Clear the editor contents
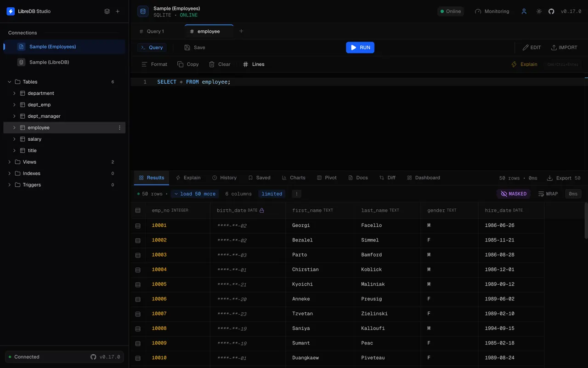 [x=220, y=64]
